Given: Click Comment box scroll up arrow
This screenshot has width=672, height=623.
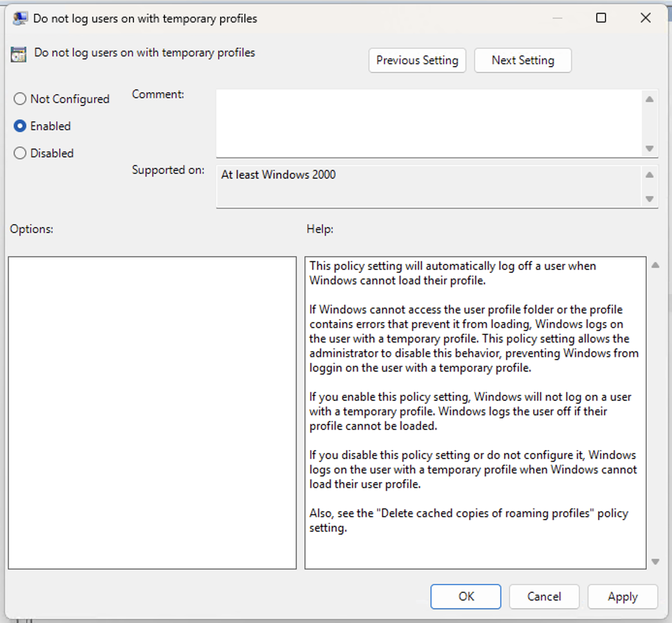Looking at the screenshot, I should pos(650,99).
